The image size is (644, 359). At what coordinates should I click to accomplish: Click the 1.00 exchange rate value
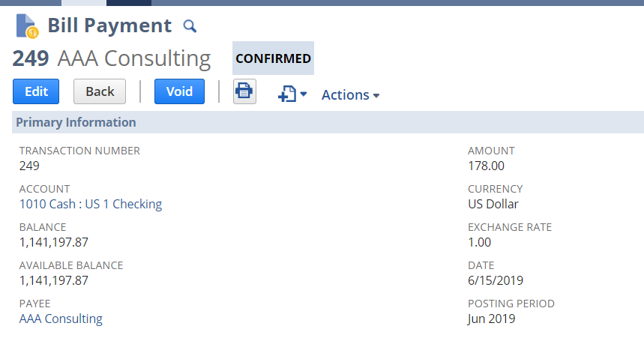tap(479, 242)
